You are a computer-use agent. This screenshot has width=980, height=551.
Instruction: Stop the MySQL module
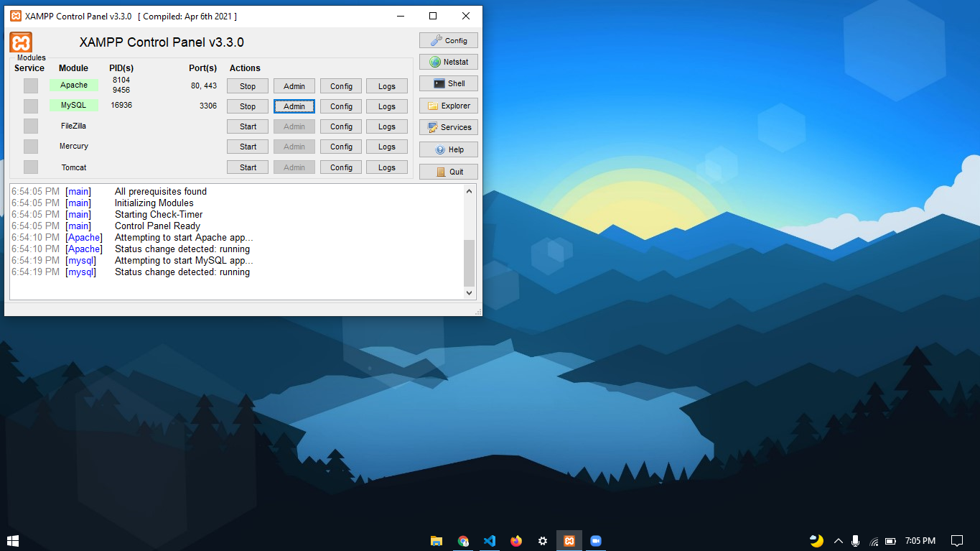pos(248,106)
